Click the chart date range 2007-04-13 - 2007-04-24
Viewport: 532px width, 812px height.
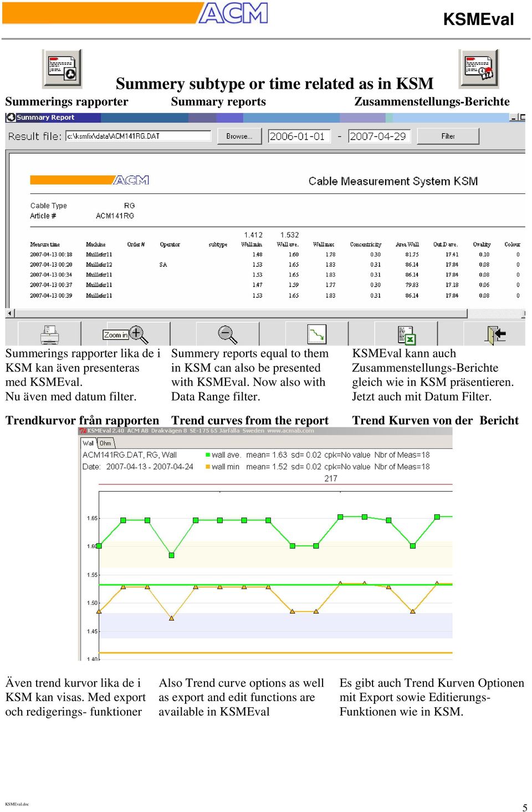point(150,467)
